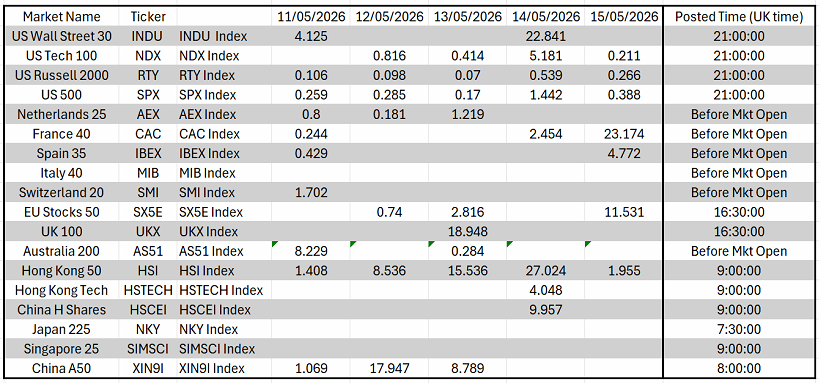Select the 'US Russell 2000' cell

62,75
